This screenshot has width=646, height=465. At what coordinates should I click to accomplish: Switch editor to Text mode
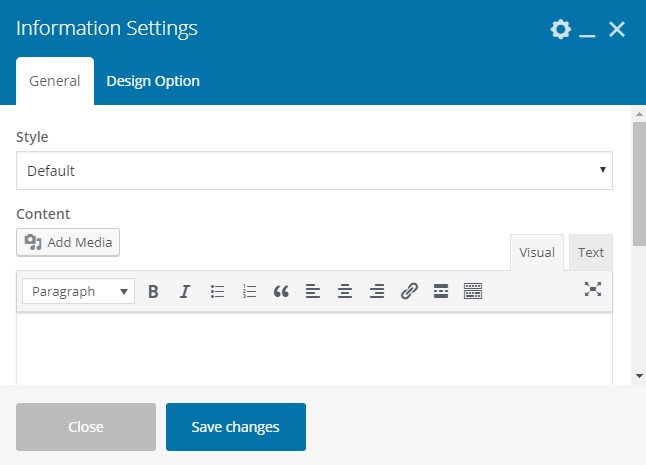click(591, 252)
